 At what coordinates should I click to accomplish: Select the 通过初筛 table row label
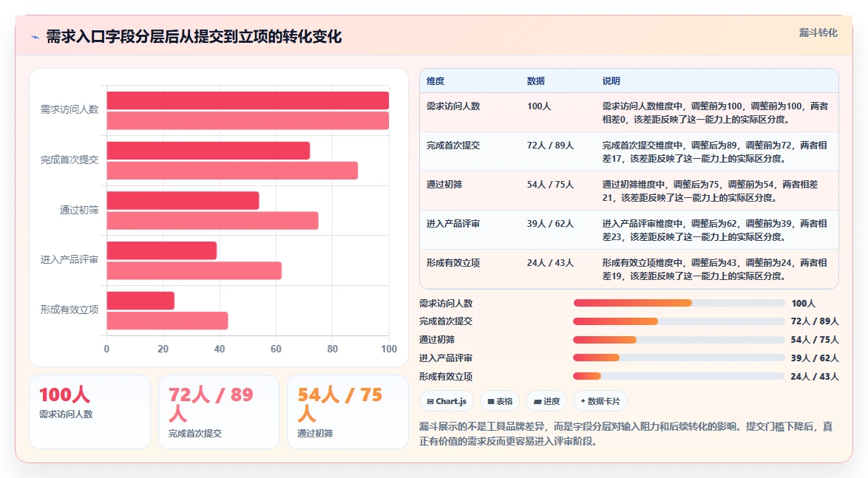(444, 185)
